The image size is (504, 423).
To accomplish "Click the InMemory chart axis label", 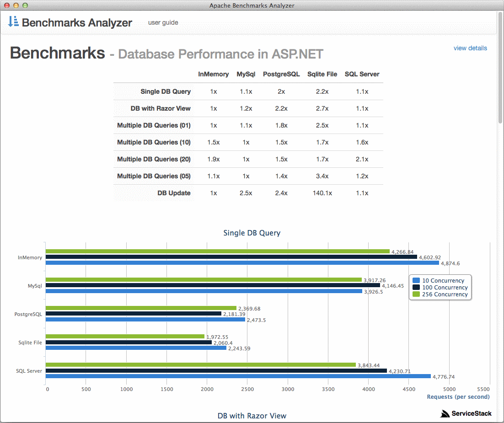I will coord(30,257).
